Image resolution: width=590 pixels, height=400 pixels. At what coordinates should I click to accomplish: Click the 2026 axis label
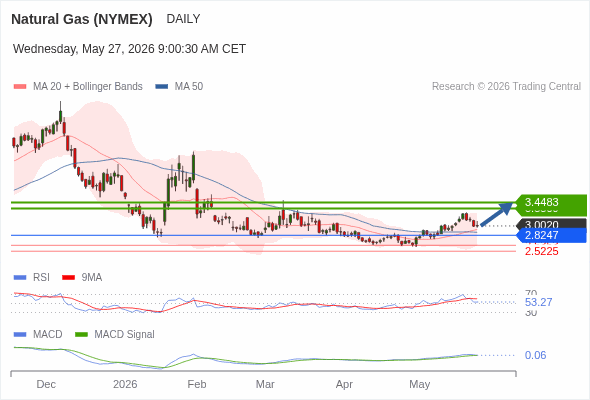click(x=125, y=384)
